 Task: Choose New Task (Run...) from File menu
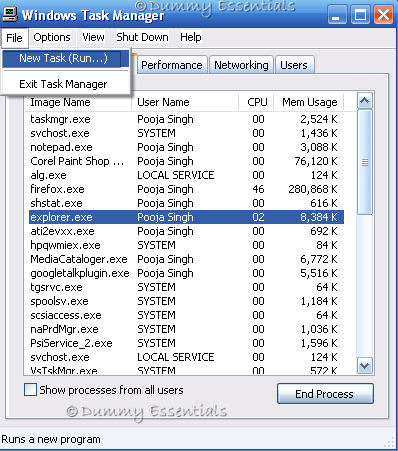pos(66,58)
